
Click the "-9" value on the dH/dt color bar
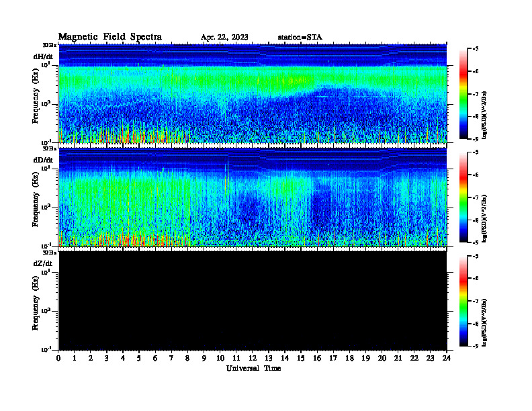point(476,139)
